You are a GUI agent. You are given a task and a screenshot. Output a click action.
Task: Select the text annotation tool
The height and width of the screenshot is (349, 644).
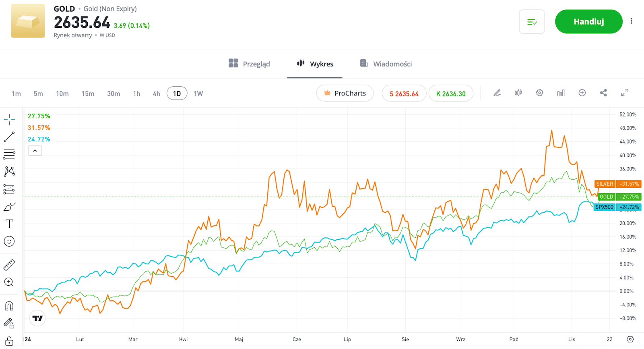pyautogui.click(x=9, y=224)
